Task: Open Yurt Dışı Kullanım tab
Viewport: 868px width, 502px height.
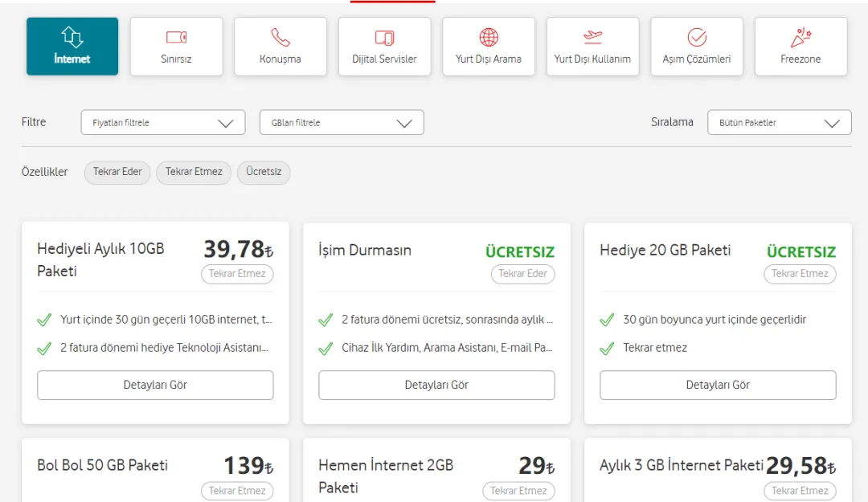Action: 592,47
